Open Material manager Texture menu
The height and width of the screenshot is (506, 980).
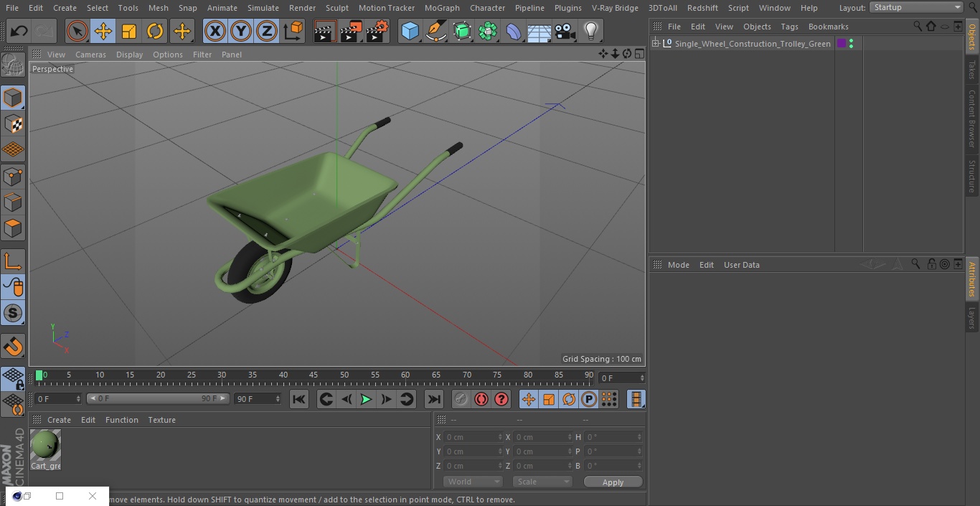[162, 420]
